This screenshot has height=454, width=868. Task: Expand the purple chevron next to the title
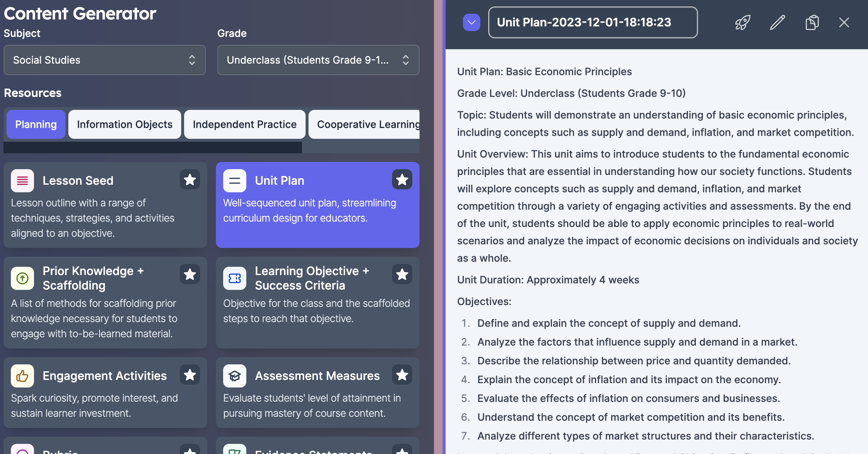pos(472,22)
